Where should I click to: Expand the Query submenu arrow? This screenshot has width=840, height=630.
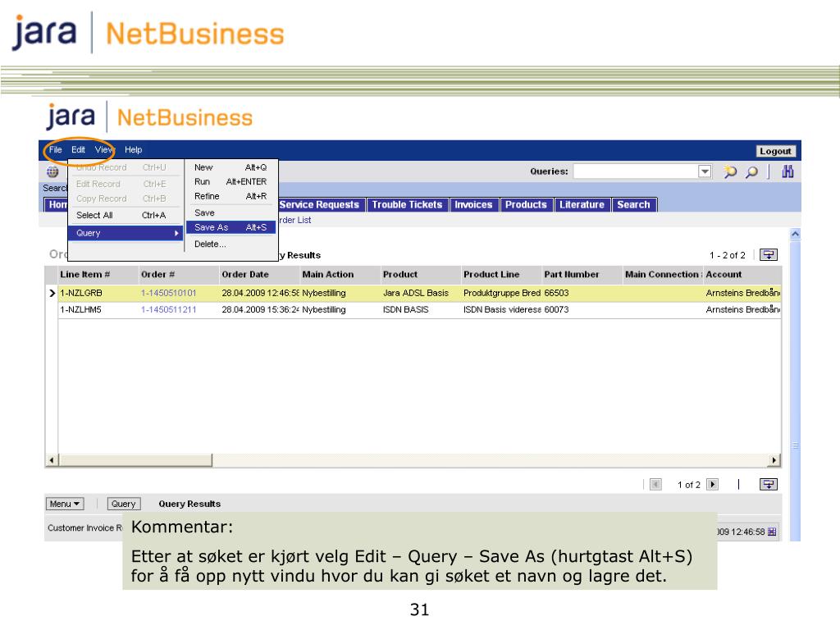176,233
